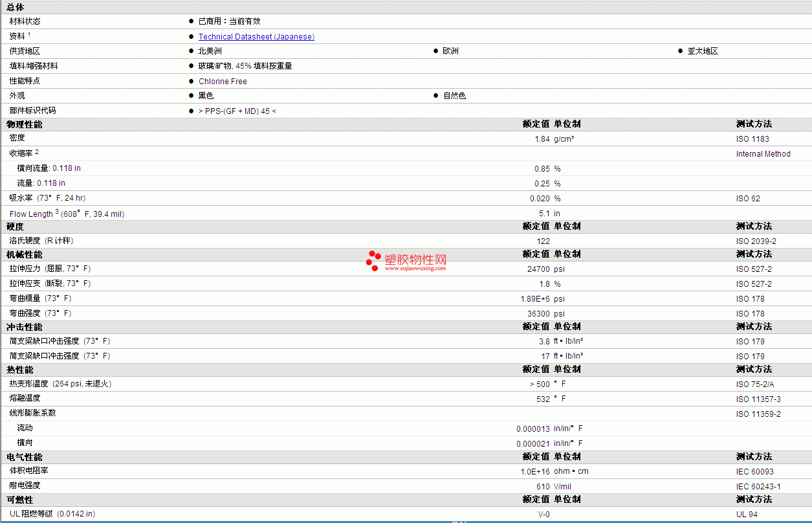Click the shrinkage value 0.25
Viewport: 812px width, 523px height.
coord(542,184)
